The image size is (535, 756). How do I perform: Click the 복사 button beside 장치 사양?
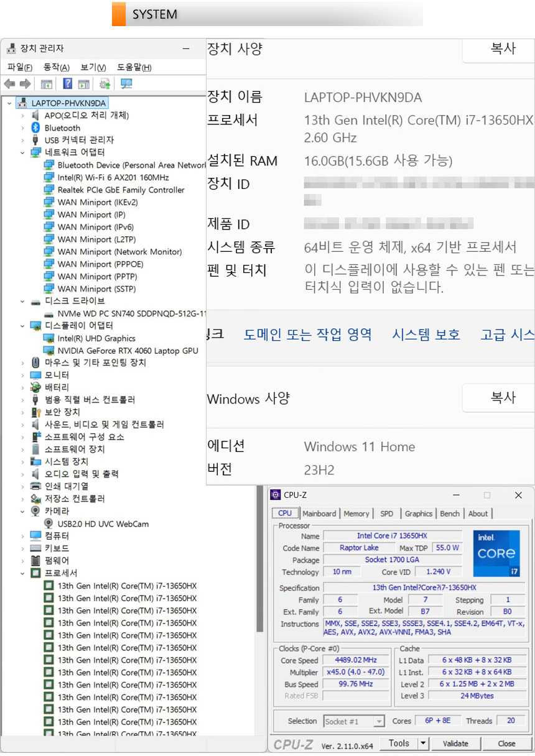[498, 49]
